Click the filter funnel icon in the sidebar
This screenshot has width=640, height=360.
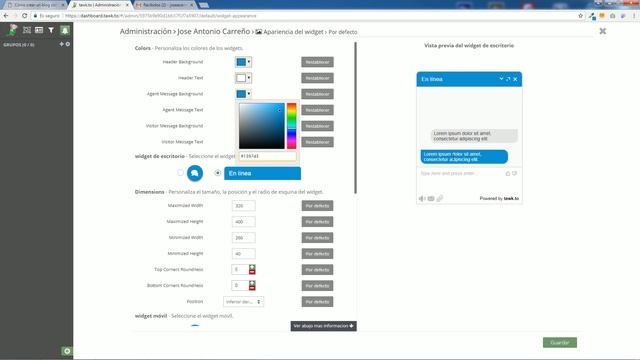[51, 30]
